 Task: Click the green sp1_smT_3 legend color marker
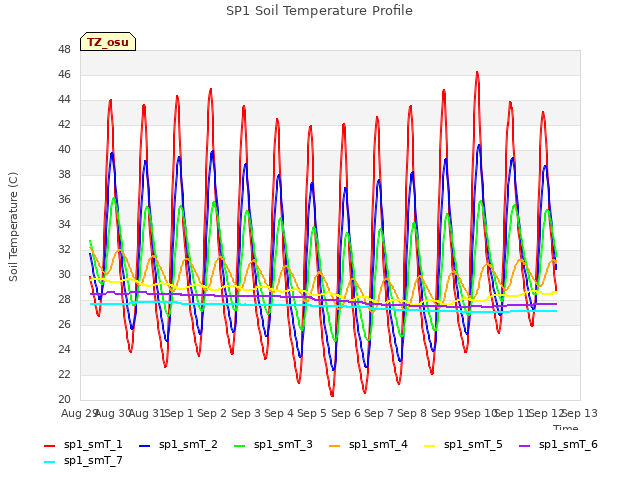click(240, 446)
